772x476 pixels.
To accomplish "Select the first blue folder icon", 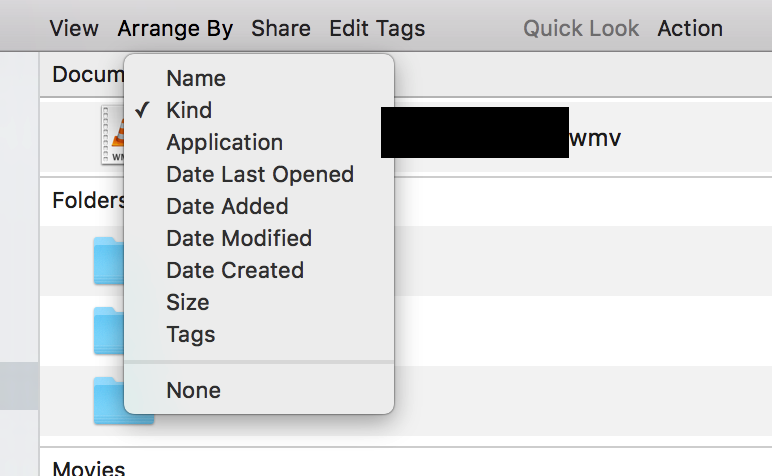I will [109, 261].
